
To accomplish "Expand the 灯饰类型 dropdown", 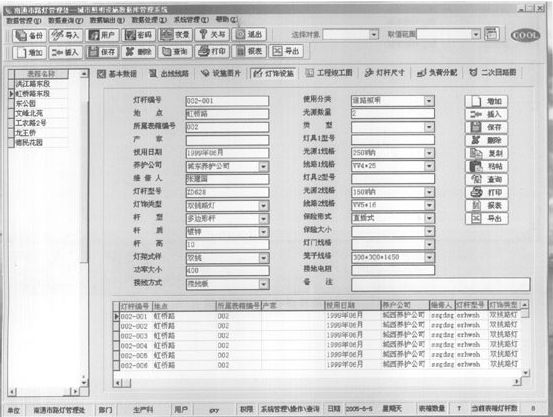I will tap(263, 206).
